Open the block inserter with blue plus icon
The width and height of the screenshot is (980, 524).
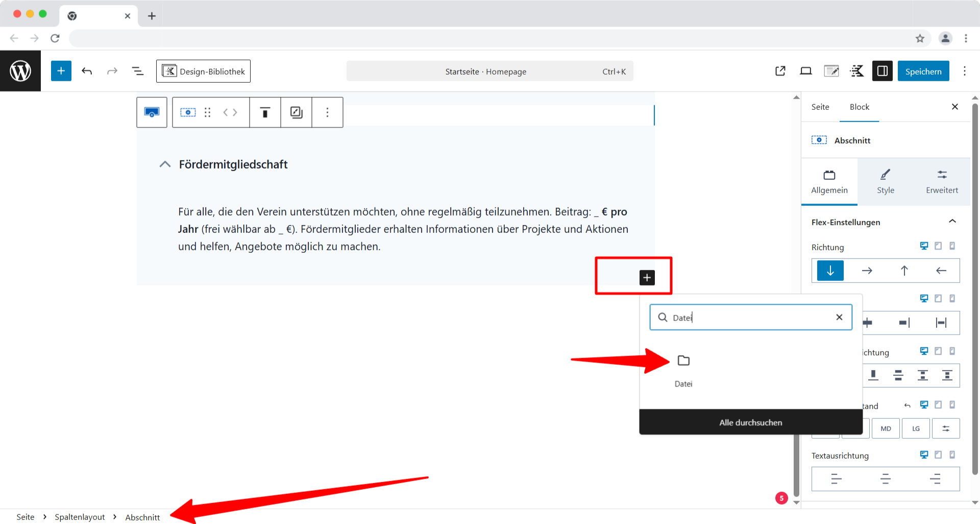(x=61, y=70)
